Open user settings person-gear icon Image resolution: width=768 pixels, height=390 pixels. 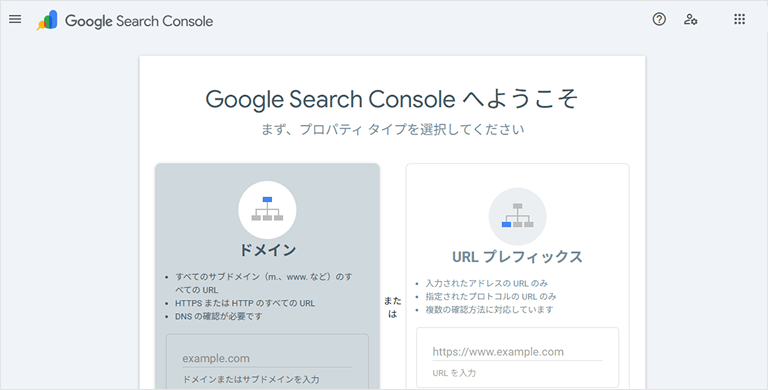click(691, 20)
